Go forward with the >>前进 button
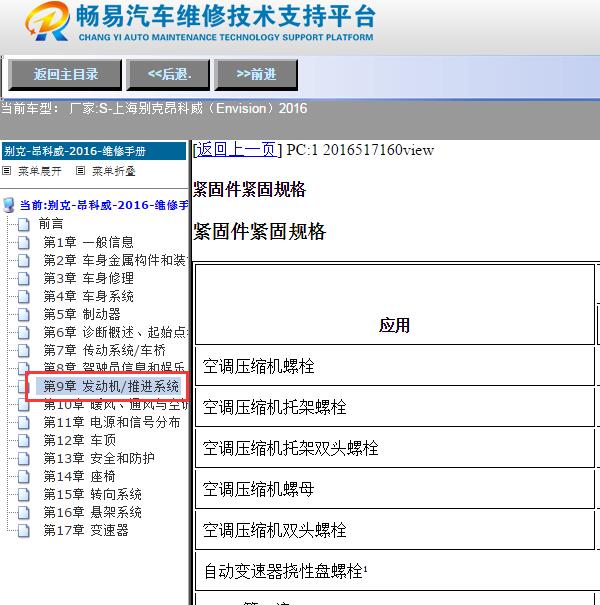Viewport: 600px width, 605px height. (x=256, y=74)
